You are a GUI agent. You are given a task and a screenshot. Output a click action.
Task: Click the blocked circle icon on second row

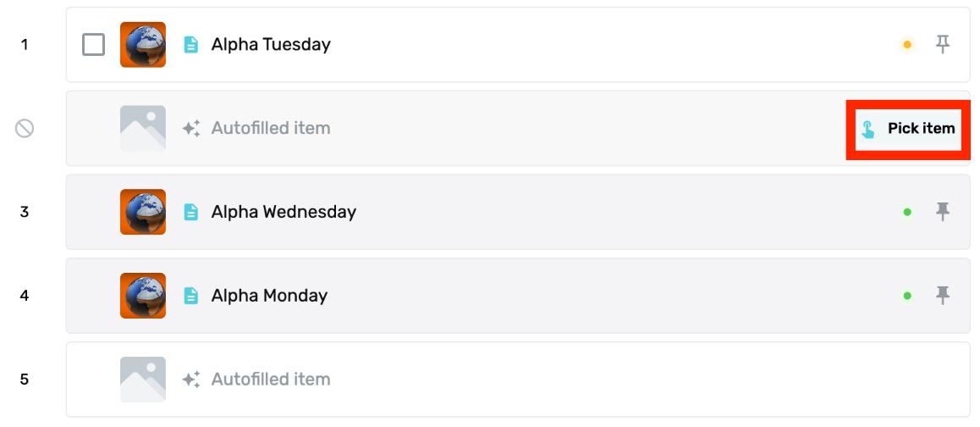(25, 128)
